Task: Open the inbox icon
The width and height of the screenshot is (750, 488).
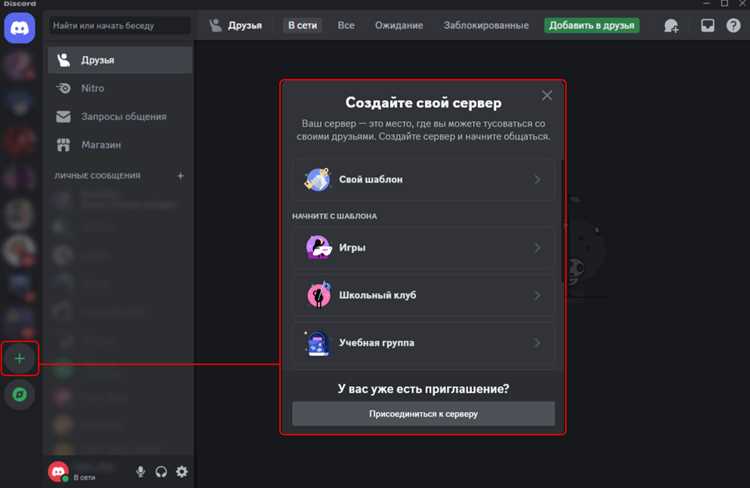Action: (x=707, y=25)
